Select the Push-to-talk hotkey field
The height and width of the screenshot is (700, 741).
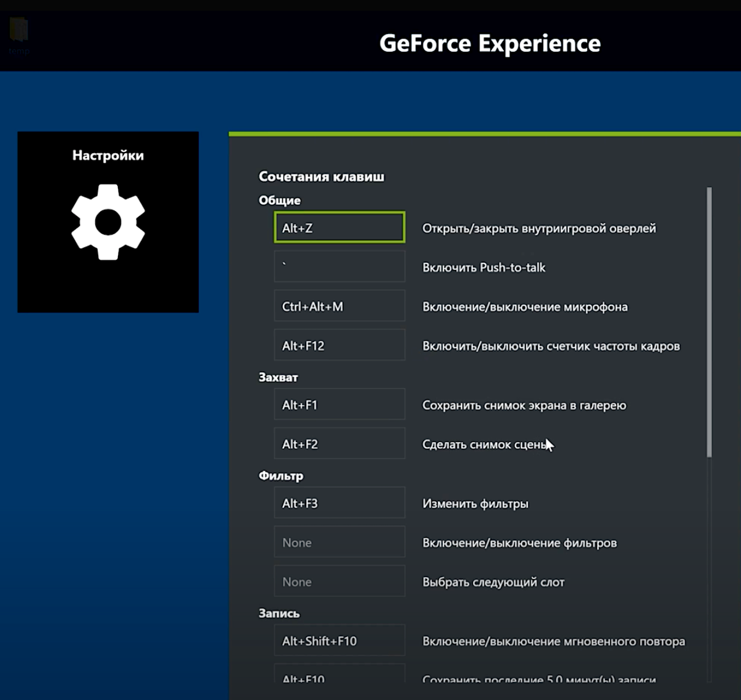[340, 267]
